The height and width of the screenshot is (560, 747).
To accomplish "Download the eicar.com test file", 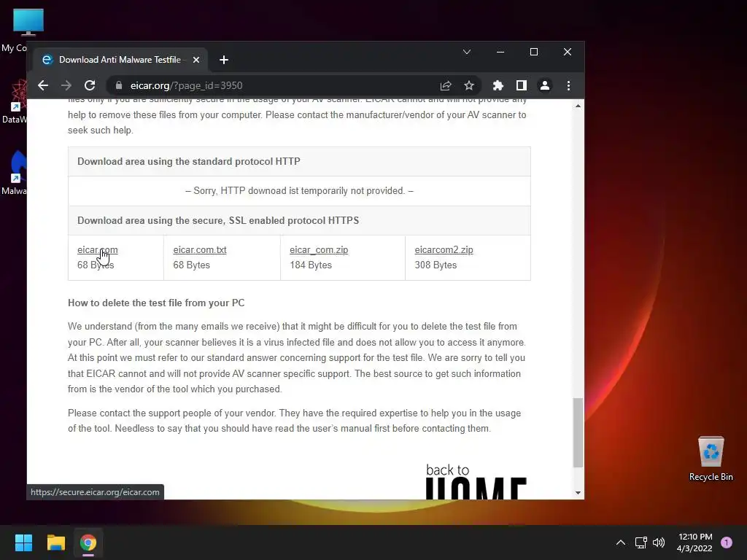I will click(97, 250).
